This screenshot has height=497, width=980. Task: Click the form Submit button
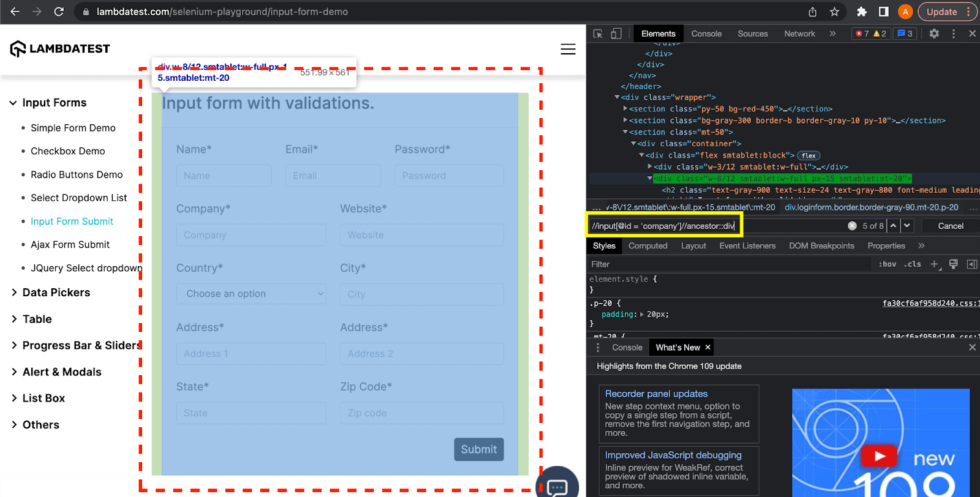tap(479, 449)
